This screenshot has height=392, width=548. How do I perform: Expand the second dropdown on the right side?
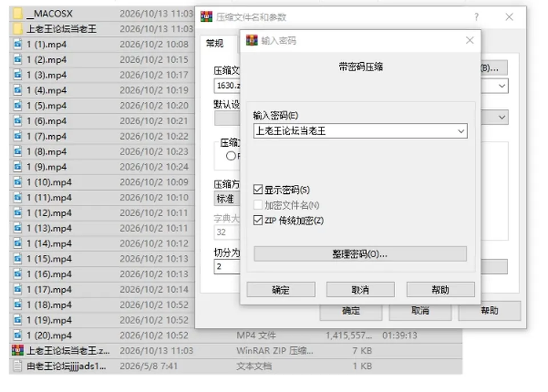[502, 118]
